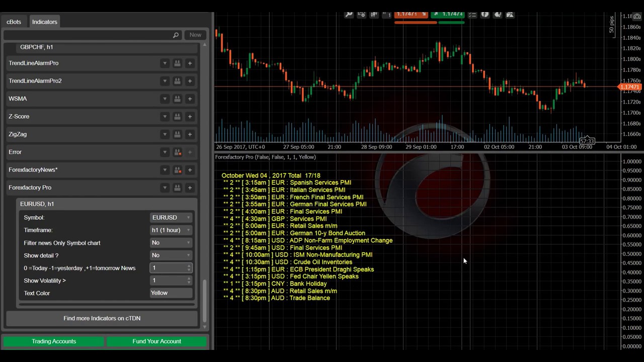Click ECB President Draghi Speaks news line
The image size is (644, 362).
click(x=298, y=269)
